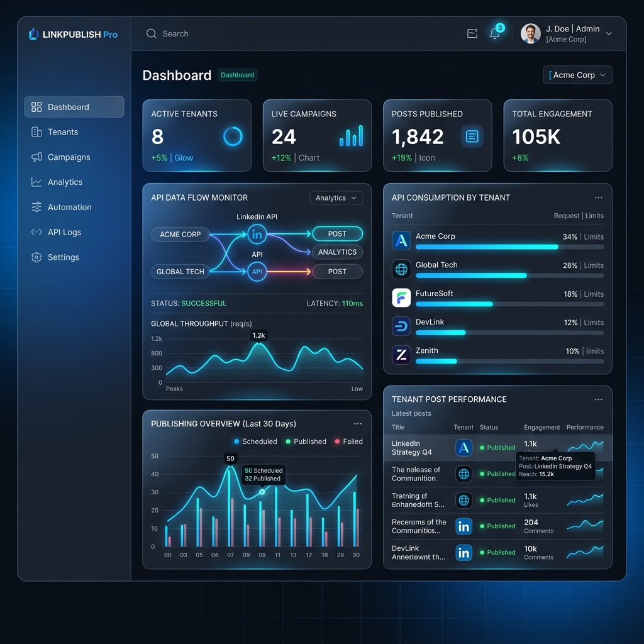Open the LinkedIn Strategy Q4 post
This screenshot has height=644, width=644.
411,448
